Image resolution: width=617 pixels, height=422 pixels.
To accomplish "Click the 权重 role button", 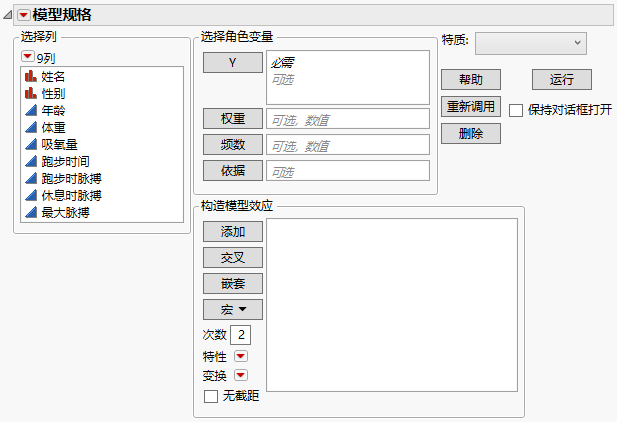I will pos(233,118).
